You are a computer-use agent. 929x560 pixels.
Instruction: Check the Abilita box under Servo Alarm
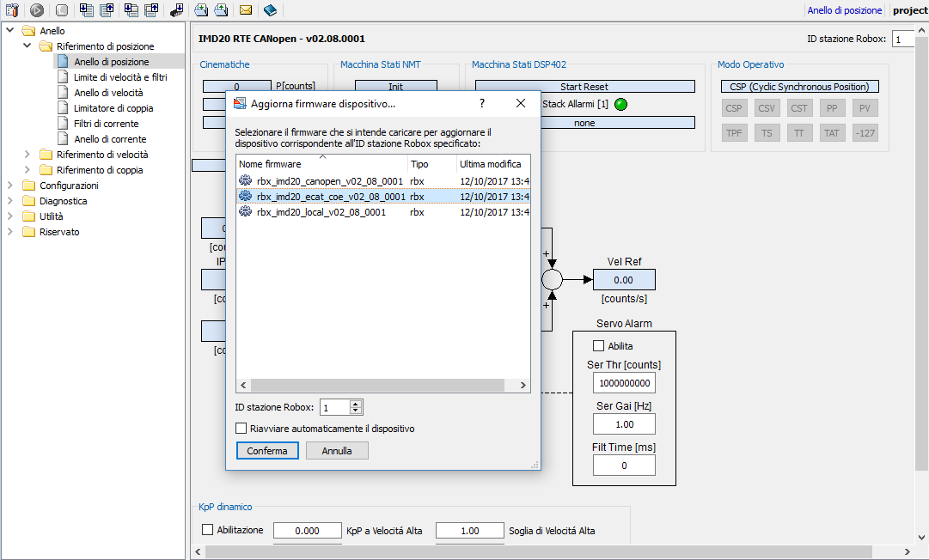pyautogui.click(x=598, y=346)
